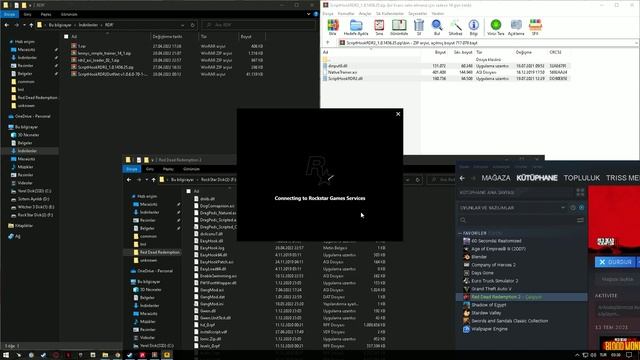
Task: Click the Bilgi (Info) icon in WinRAR
Action: (473, 26)
